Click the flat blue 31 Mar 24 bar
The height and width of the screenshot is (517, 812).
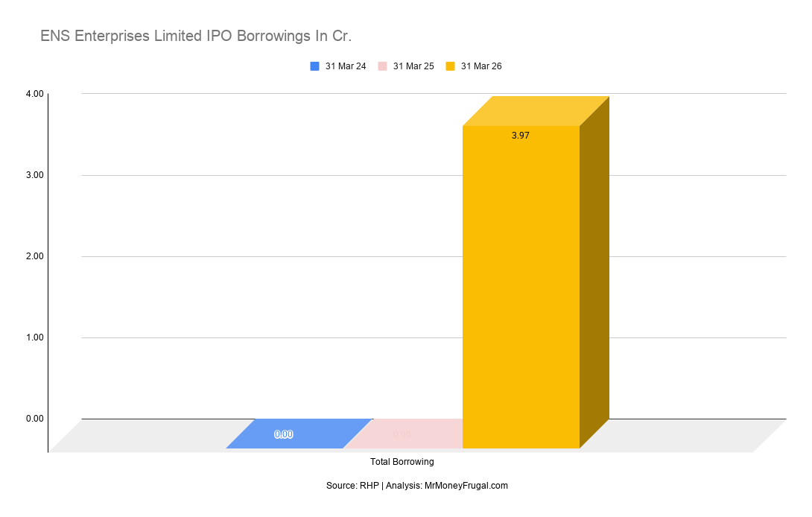coord(299,434)
